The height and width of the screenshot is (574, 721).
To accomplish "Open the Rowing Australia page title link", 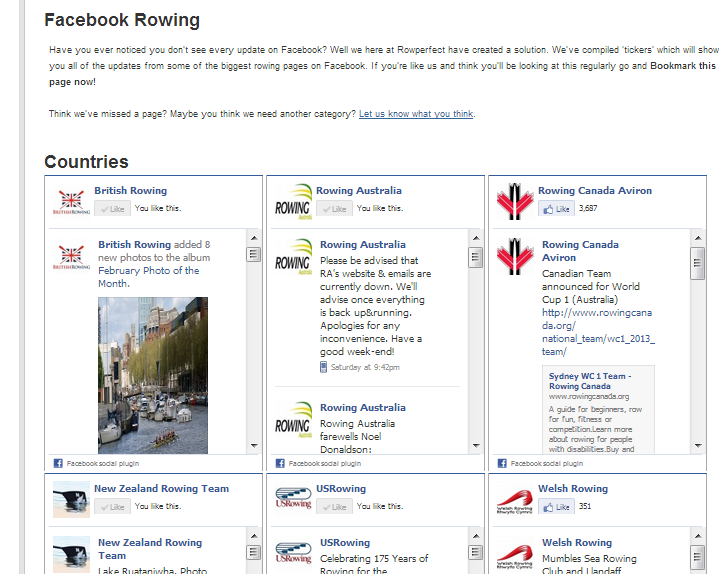I will (x=359, y=190).
